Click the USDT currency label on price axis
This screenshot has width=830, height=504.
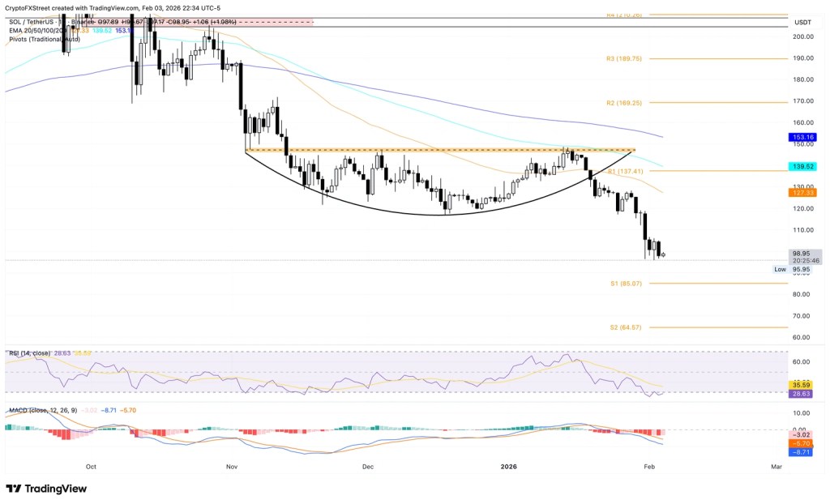pyautogui.click(x=803, y=22)
